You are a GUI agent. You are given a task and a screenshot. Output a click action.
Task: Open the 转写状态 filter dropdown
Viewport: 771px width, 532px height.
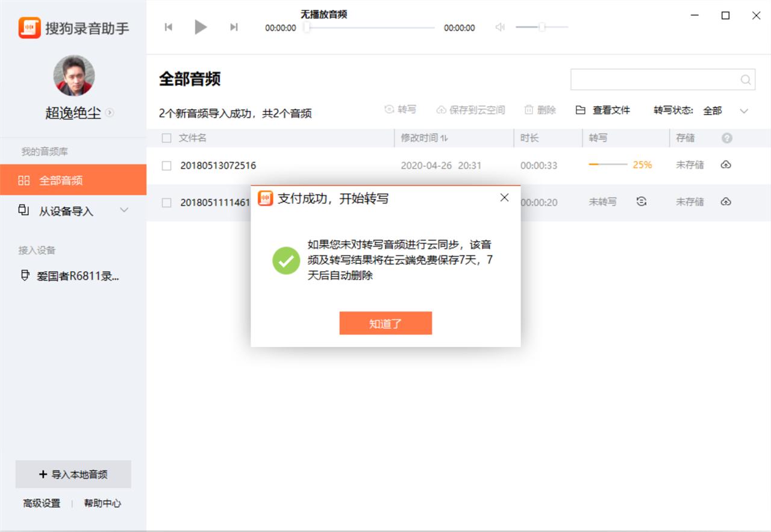pos(744,111)
